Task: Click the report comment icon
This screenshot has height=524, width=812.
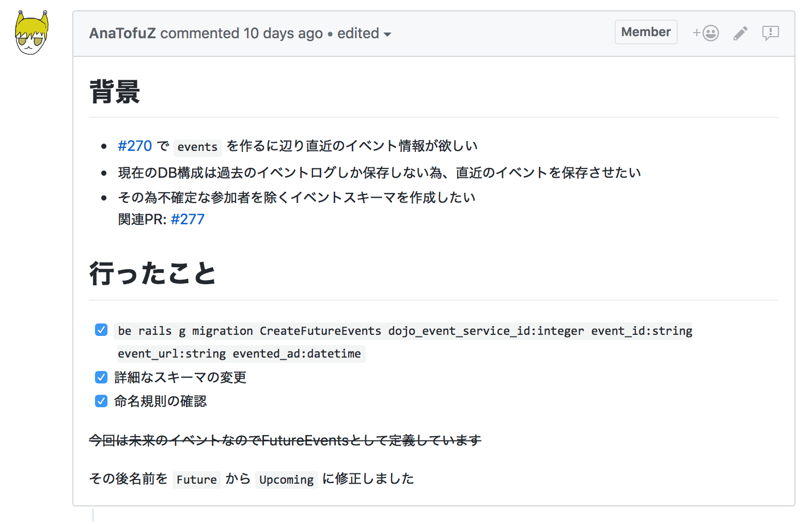Action: point(770,33)
